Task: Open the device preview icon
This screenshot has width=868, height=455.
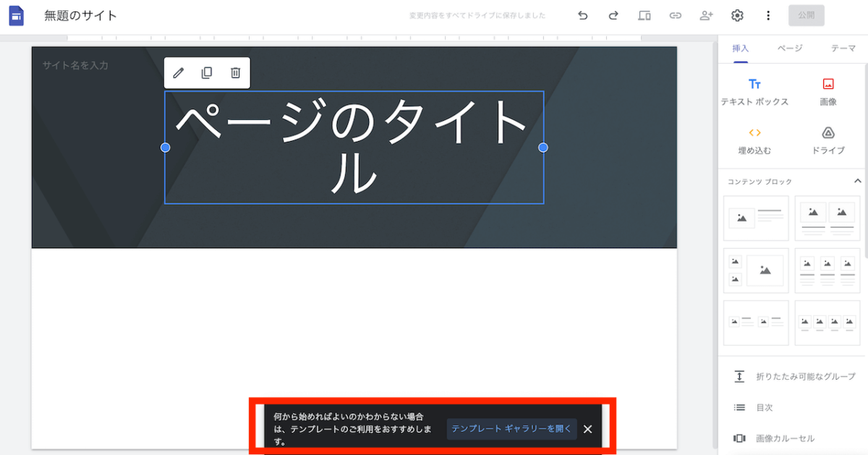Action: [x=644, y=15]
